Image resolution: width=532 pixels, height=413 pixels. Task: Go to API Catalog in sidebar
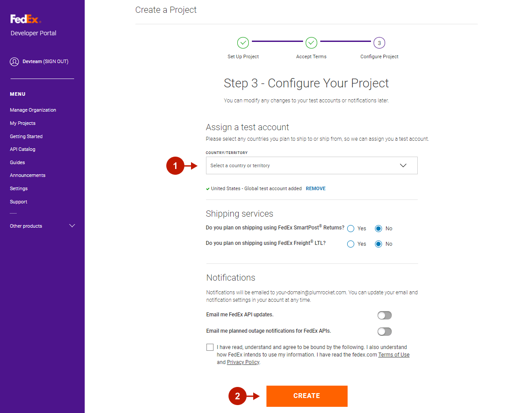pyautogui.click(x=22, y=149)
